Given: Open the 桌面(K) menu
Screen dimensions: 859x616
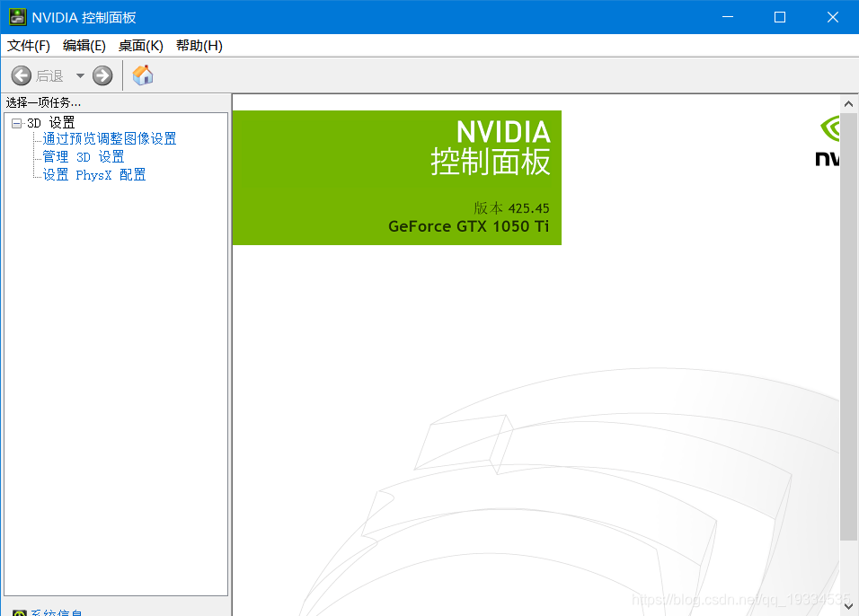Looking at the screenshot, I should pos(141,46).
